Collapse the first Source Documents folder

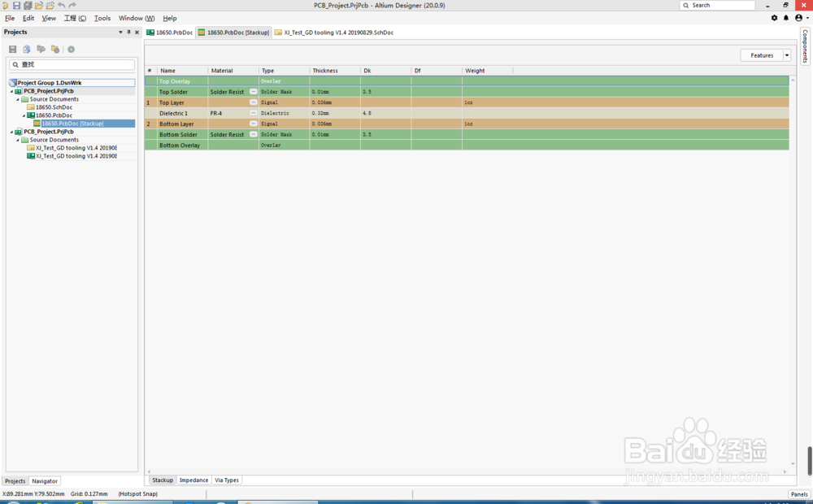tap(18, 99)
